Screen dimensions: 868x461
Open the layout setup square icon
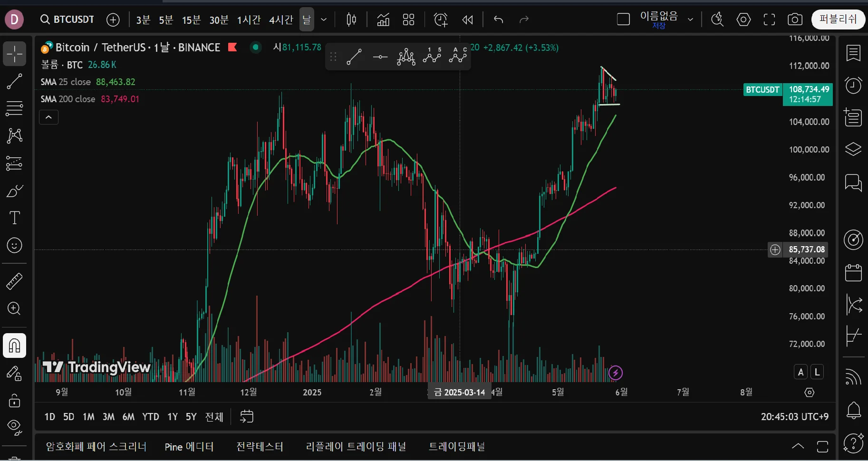[x=623, y=19]
